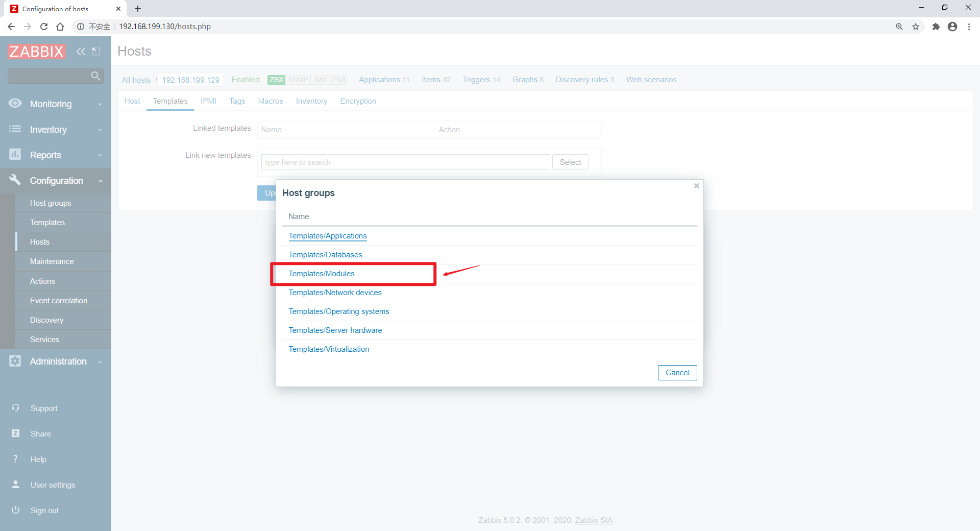Open All hosts breadcrumb link
This screenshot has width=980, height=531.
coord(136,80)
